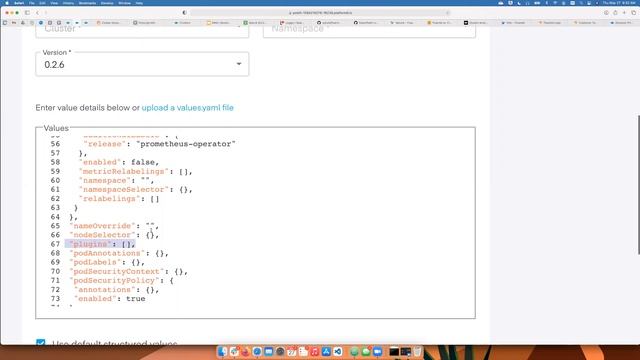640x360 pixels.
Task: Open Zoom from the Dock
Action: (377, 351)
